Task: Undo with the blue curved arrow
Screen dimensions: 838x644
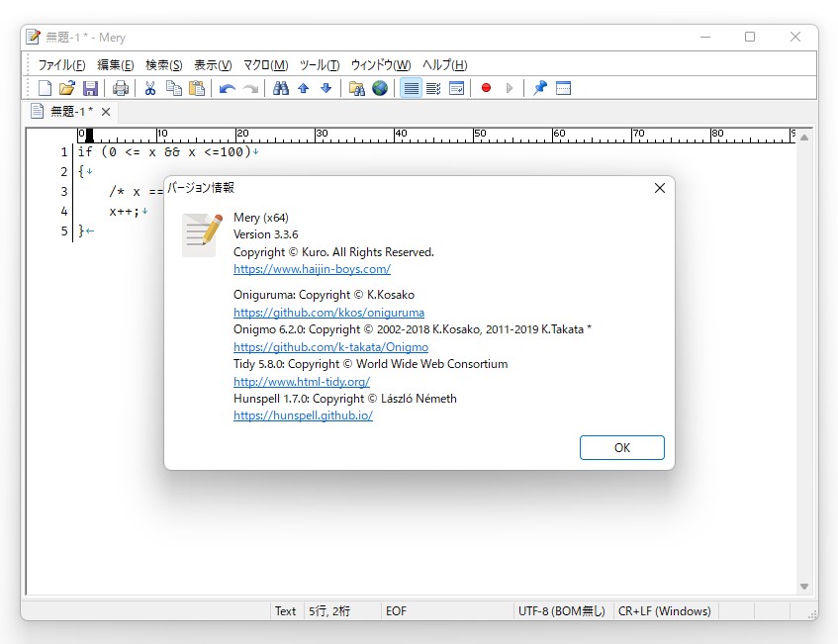Action: click(228, 88)
